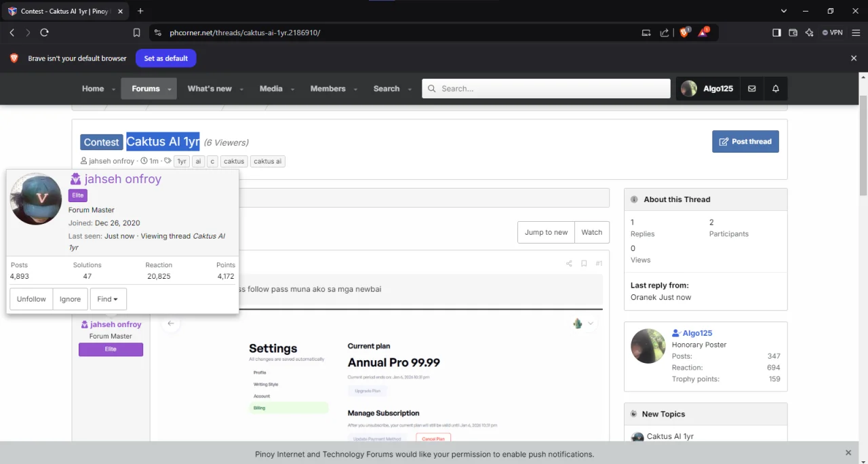Open the Media nav item
Image resolution: width=868 pixels, height=464 pixels.
pos(271,89)
